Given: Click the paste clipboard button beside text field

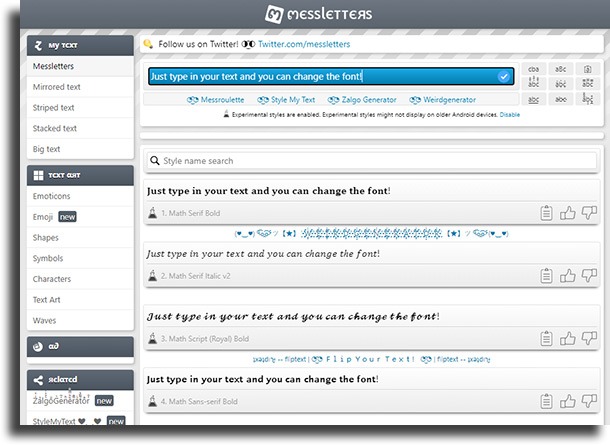Looking at the screenshot, I should pyautogui.click(x=587, y=69).
